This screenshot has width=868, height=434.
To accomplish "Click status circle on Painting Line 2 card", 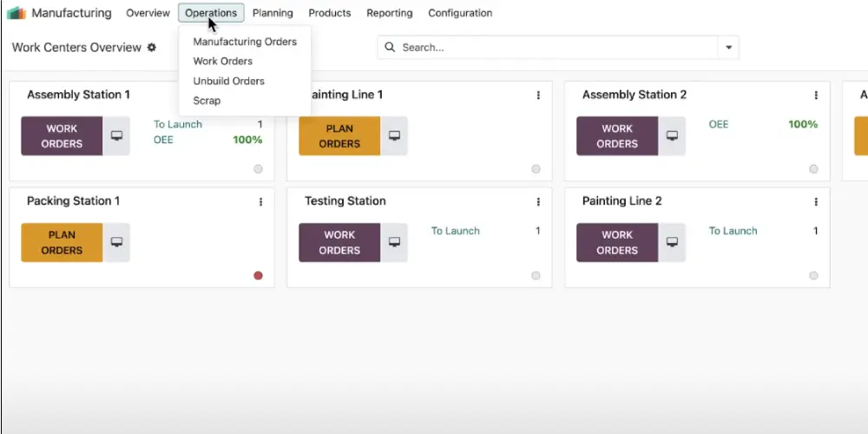I will pyautogui.click(x=813, y=276).
